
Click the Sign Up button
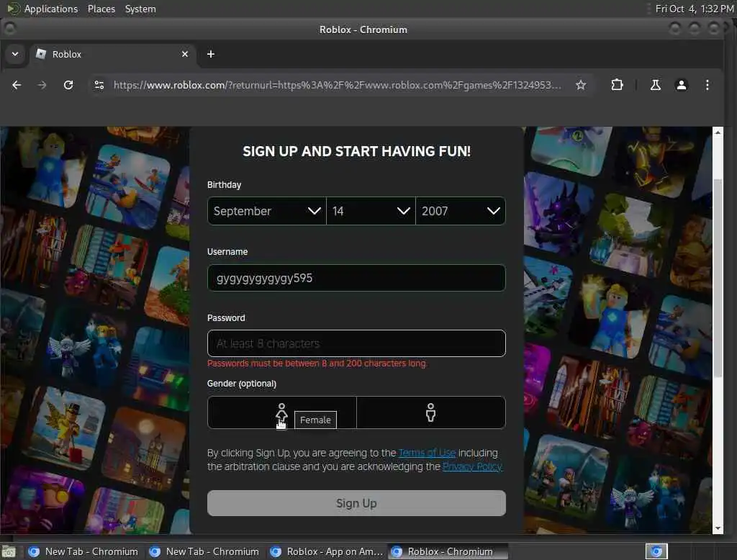[356, 503]
